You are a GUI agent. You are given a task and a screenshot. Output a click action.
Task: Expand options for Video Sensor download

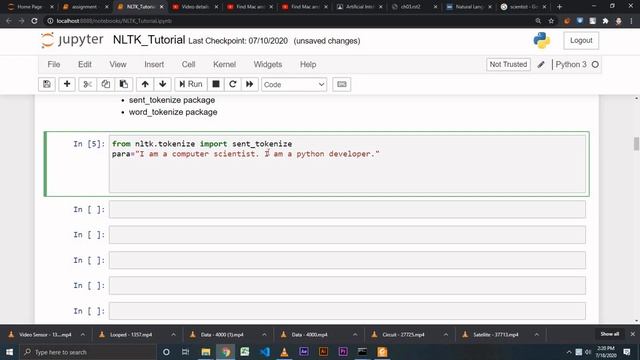(83, 334)
